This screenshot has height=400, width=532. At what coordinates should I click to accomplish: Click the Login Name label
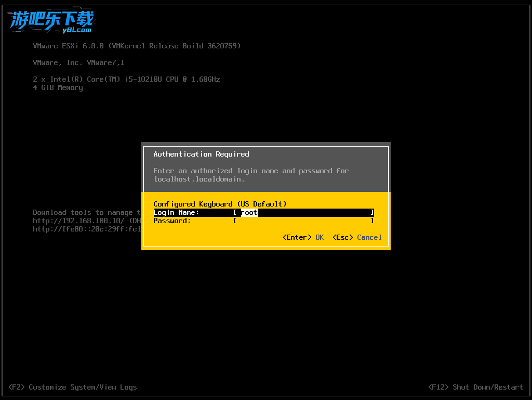(176, 213)
